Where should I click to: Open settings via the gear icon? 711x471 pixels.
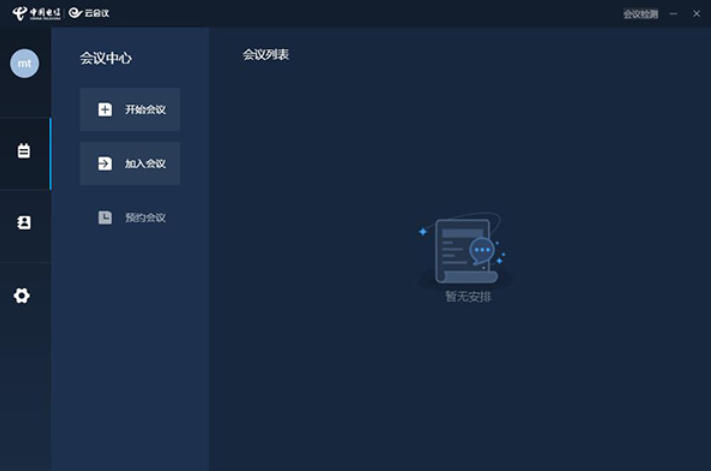coord(22,295)
